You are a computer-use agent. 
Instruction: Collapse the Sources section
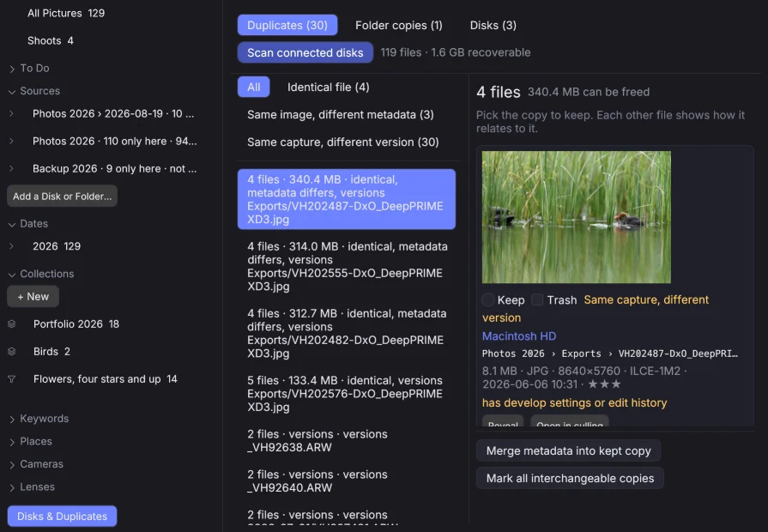click(12, 91)
